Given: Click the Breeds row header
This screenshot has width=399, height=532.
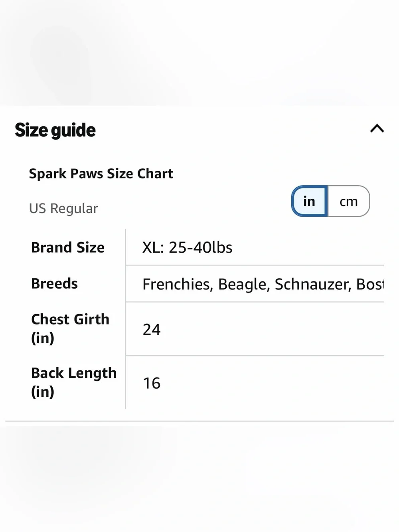Looking at the screenshot, I should (54, 284).
